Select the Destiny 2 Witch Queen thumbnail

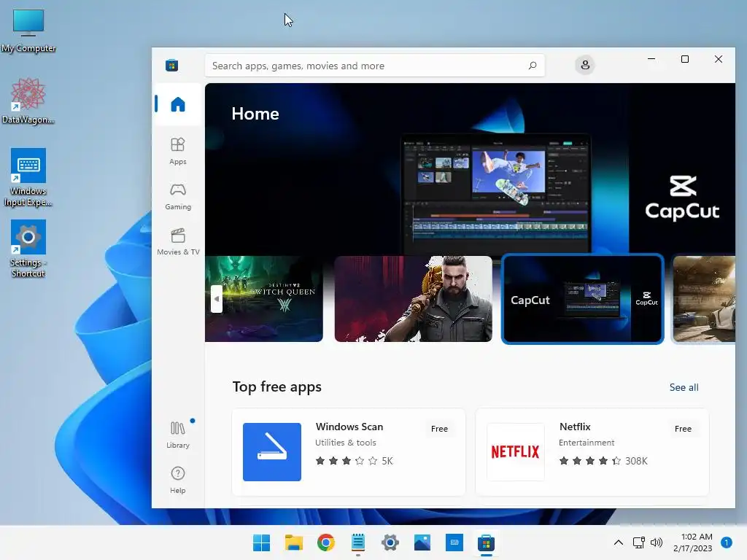[x=264, y=299]
